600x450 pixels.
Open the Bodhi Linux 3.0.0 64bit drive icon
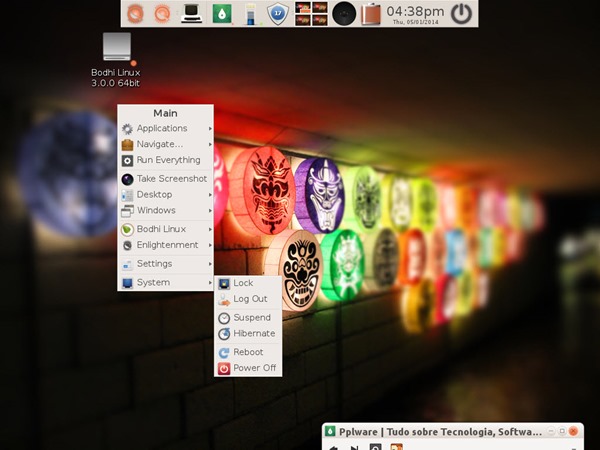[x=117, y=47]
